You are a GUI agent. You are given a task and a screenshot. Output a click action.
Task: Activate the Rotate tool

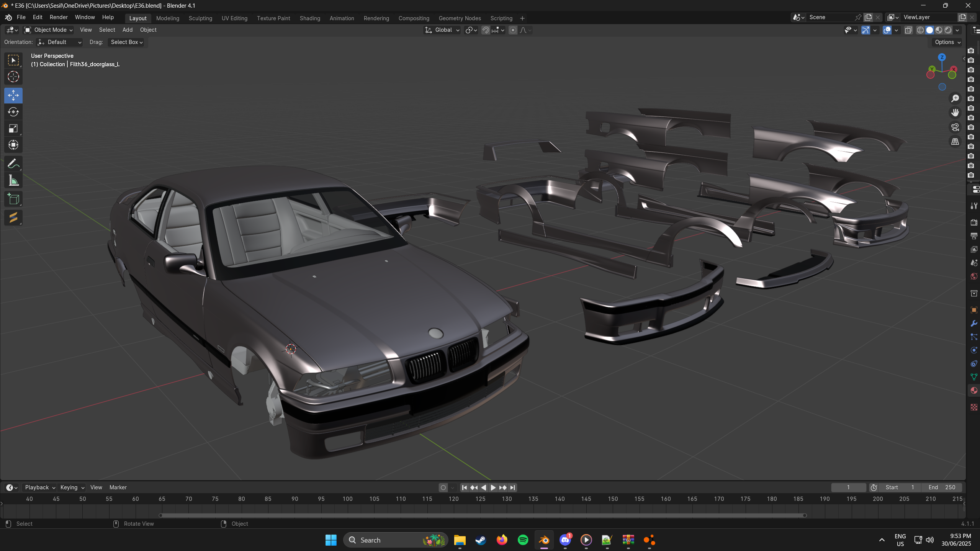13,112
